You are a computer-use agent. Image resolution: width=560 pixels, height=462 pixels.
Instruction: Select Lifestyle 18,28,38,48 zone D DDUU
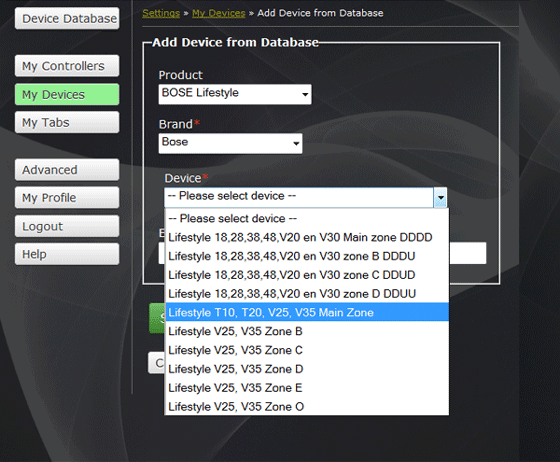click(307, 294)
